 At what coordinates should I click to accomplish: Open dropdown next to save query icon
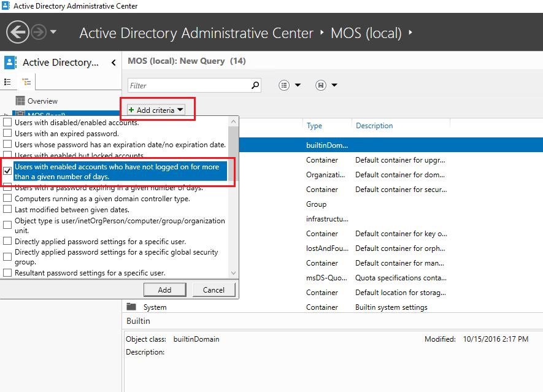pos(334,85)
